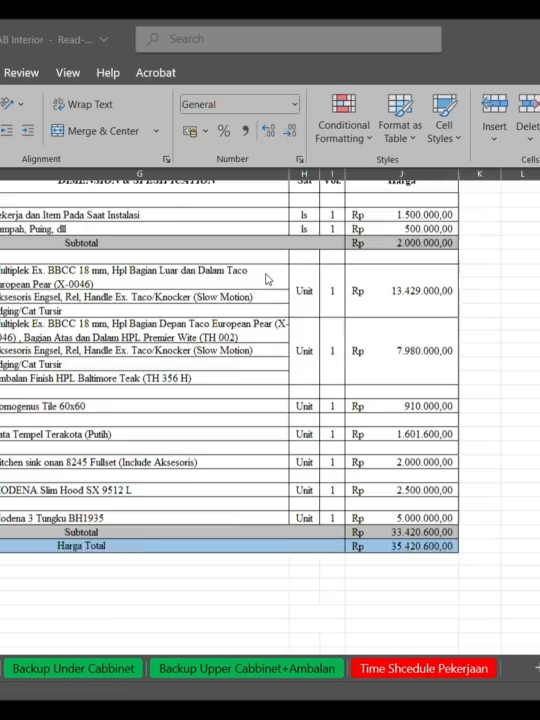Toggle Wrap Text on selected cells
The image size is (540, 720).
(x=83, y=104)
